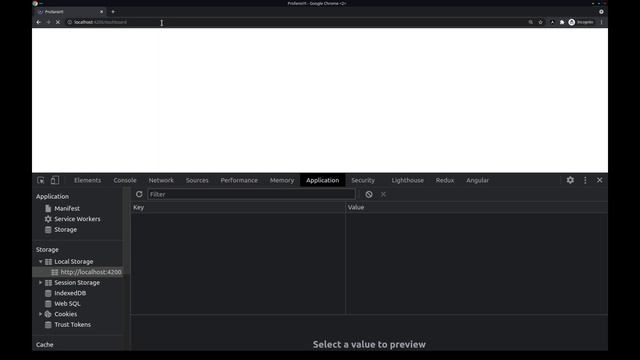Click the Manifest document icon

(48, 209)
